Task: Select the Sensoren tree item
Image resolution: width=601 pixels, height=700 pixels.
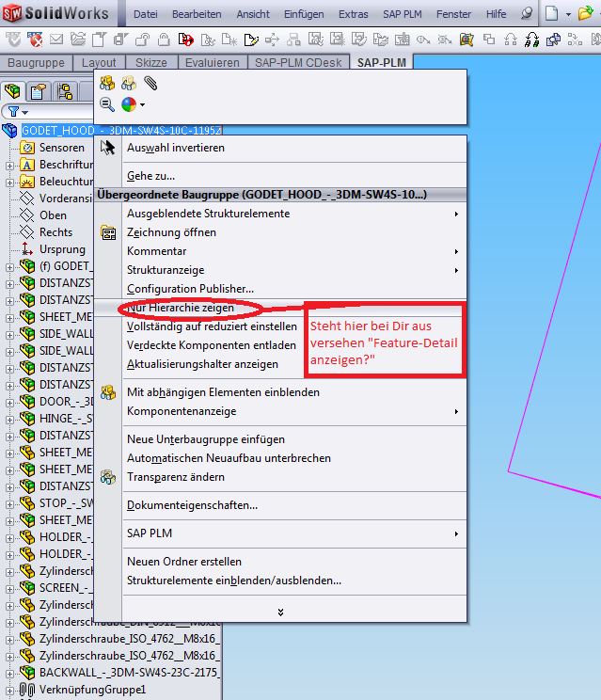Action: (x=61, y=148)
